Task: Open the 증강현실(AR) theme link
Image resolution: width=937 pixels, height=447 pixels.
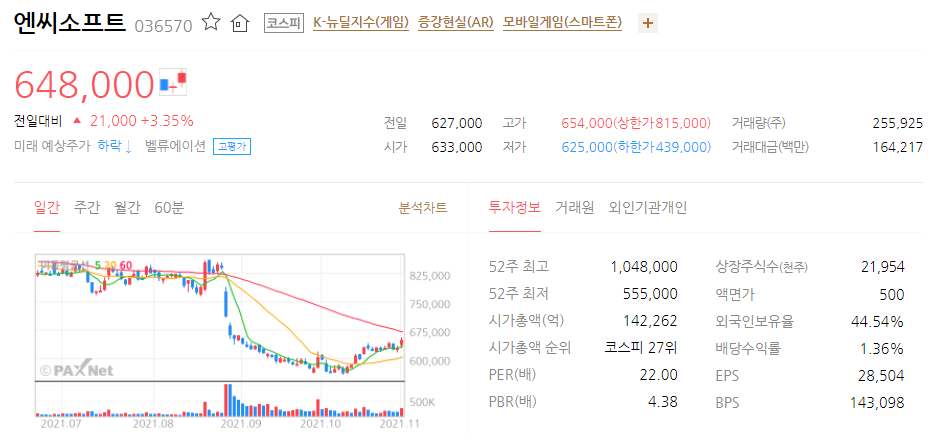Action: [x=456, y=23]
